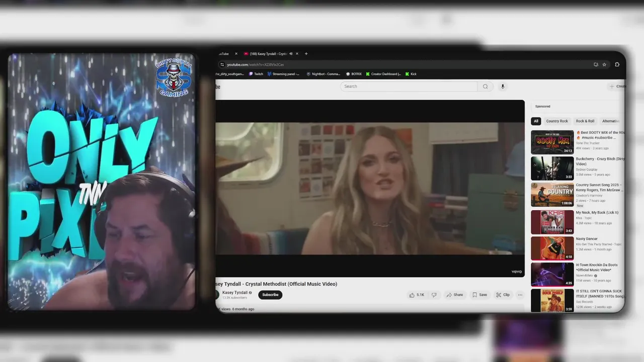This screenshot has height=362, width=644.
Task: Create a Clip with scissors button
Action: pos(503,295)
